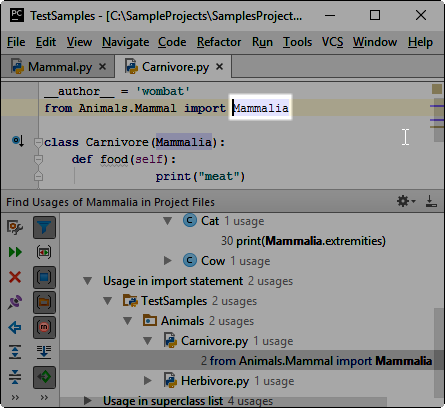
Task: Close the Carnivore.py tab
Action: click(x=219, y=67)
